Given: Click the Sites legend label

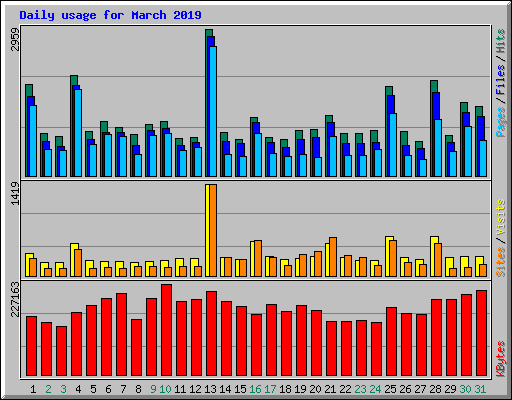Looking at the screenshot, I should (501, 262).
